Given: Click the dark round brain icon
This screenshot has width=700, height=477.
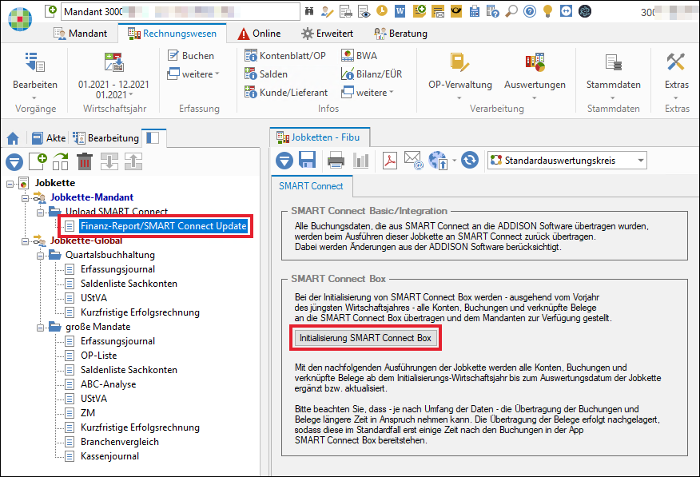Looking at the screenshot, I should coord(585,11).
